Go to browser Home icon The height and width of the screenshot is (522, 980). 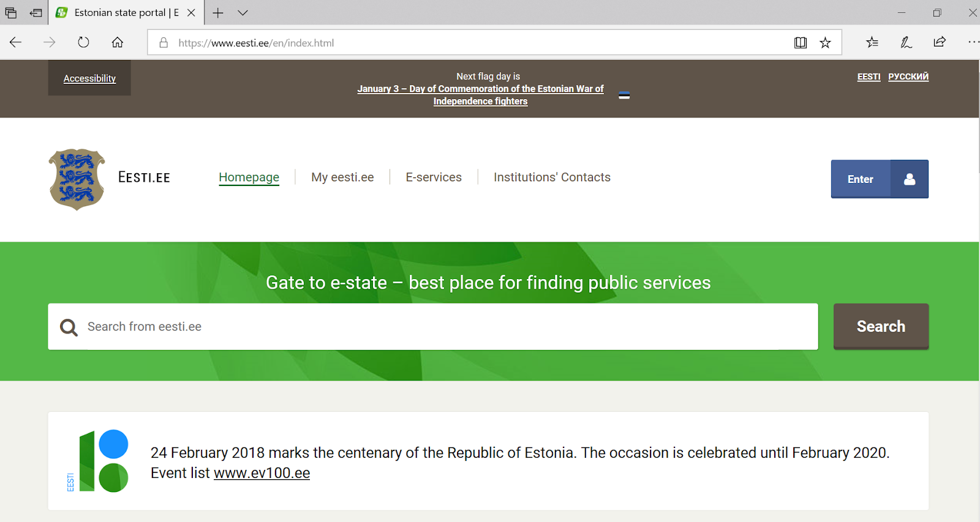tap(118, 42)
